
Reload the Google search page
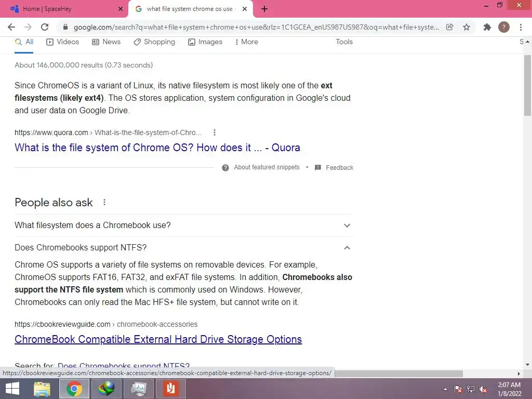tap(45, 27)
